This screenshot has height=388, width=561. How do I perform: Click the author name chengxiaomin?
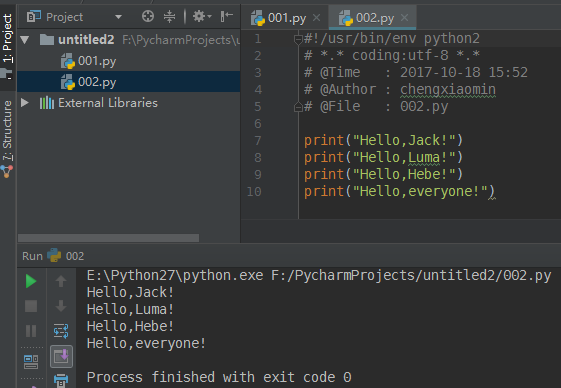point(448,89)
